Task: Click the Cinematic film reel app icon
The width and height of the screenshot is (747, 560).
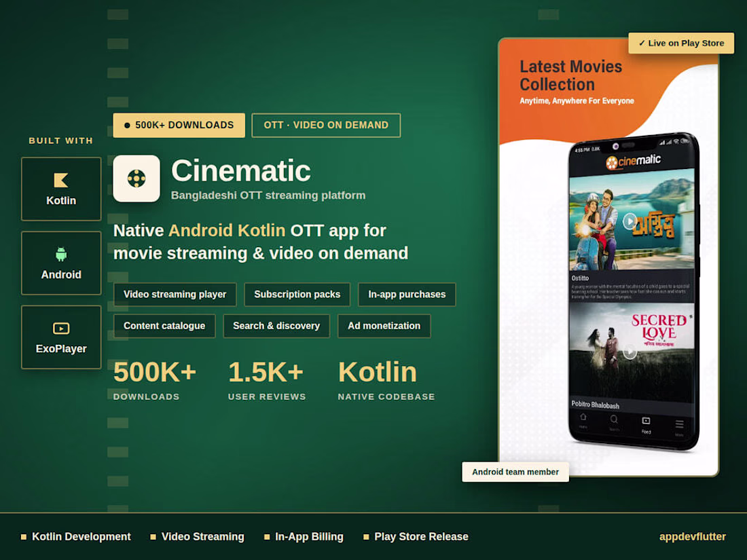Action: 136,179
